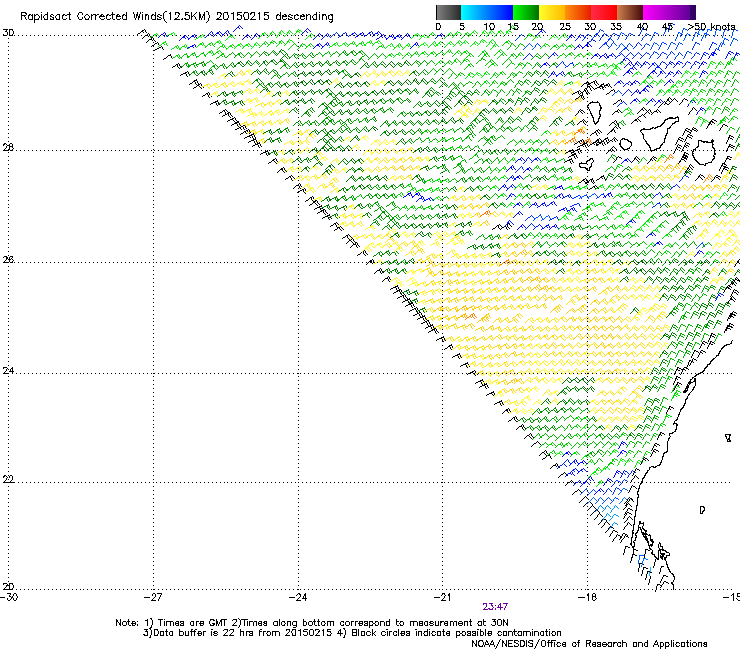Click longitude label '-24' on bottom axis
The height and width of the screenshot is (650, 740).
pos(298,597)
